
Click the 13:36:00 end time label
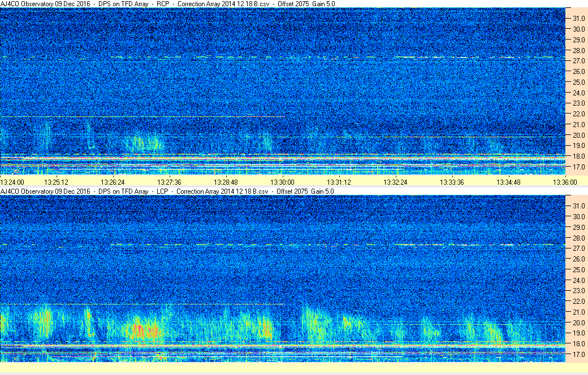565,182
